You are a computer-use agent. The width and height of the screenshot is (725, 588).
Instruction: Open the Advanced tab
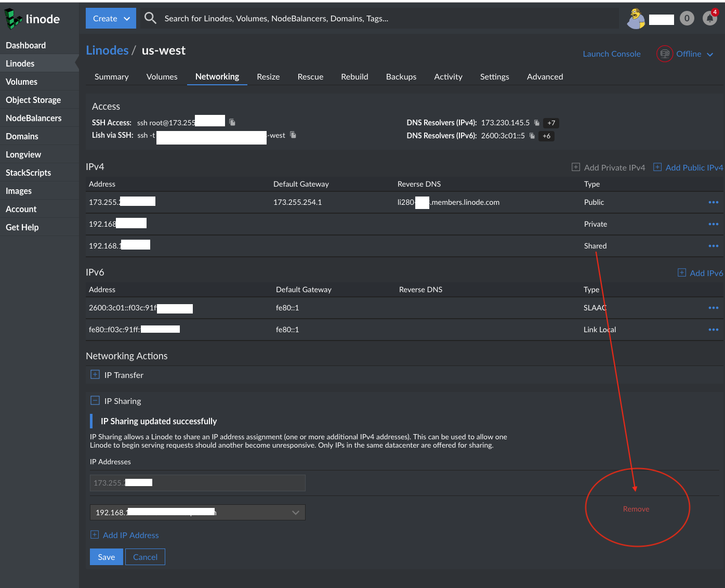click(545, 76)
